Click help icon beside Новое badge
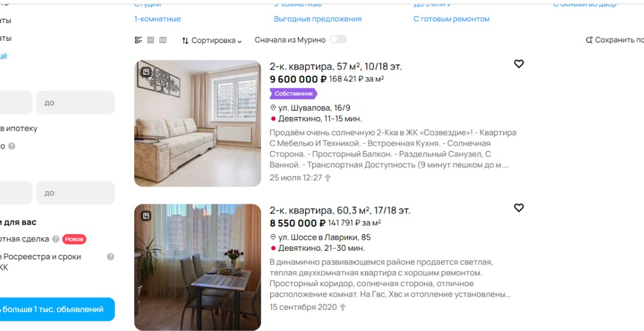This screenshot has width=644, height=331. click(56, 239)
